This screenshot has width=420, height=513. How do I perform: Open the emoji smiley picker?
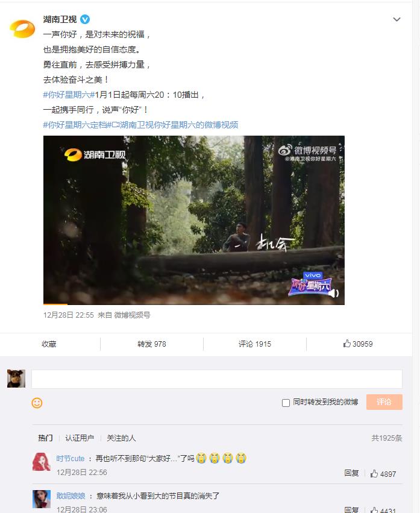tap(37, 403)
